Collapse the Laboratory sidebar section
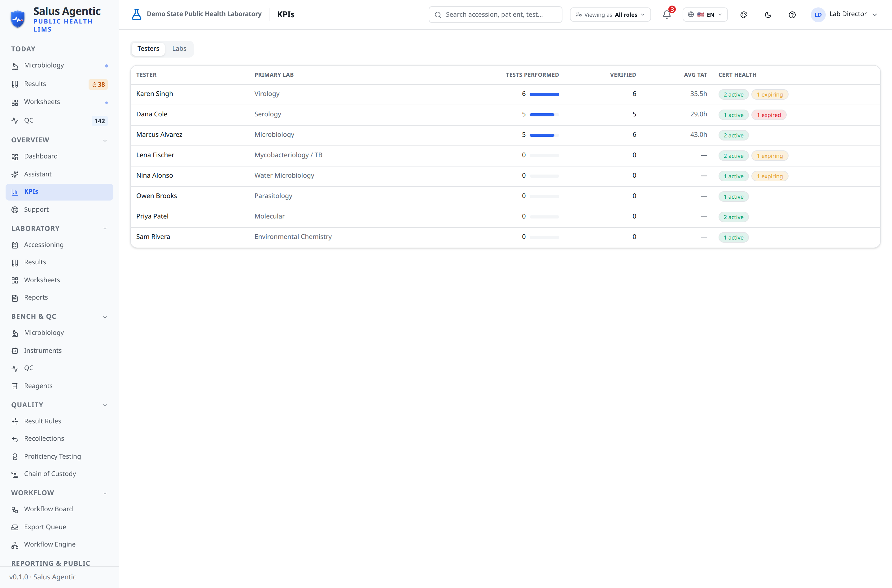The image size is (892, 588). 105,229
